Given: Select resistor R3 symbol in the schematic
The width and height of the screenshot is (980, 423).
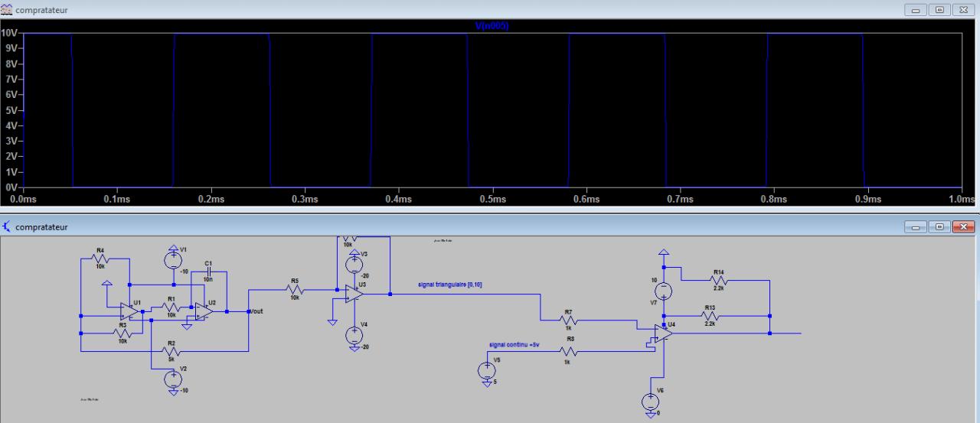Looking at the screenshot, I should 123,333.
